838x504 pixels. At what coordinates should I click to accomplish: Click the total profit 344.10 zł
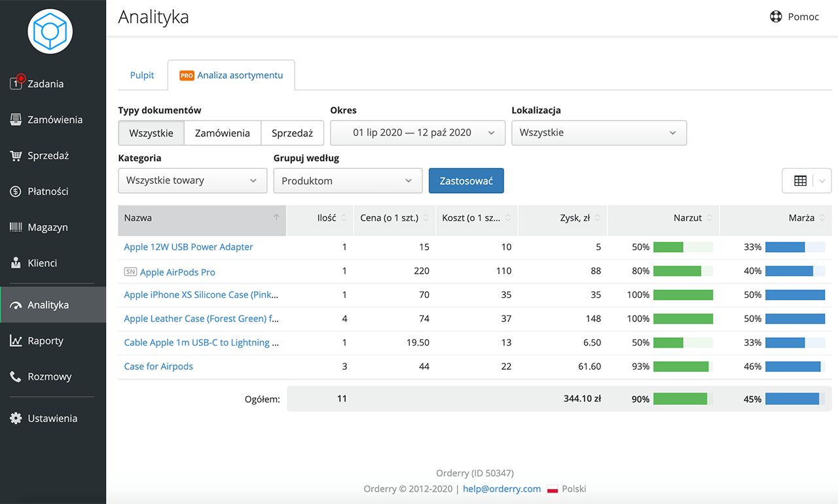coord(582,399)
